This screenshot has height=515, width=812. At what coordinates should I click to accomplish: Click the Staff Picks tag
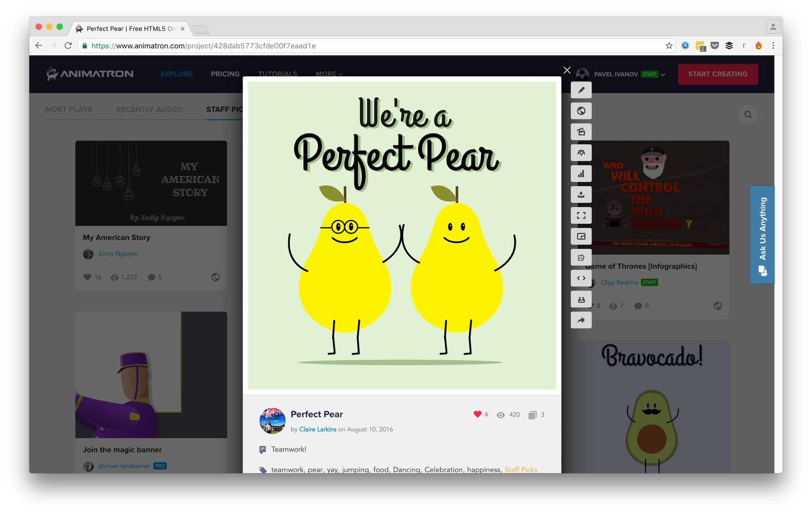point(521,469)
